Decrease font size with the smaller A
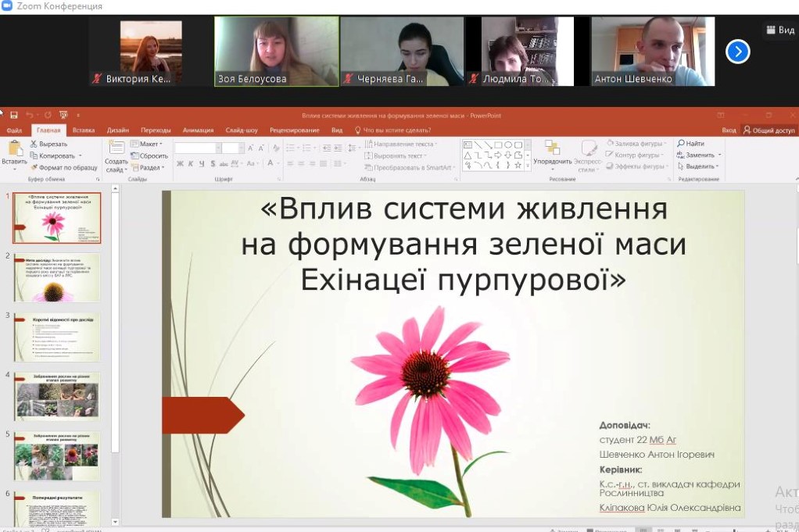799x532 pixels. point(261,148)
